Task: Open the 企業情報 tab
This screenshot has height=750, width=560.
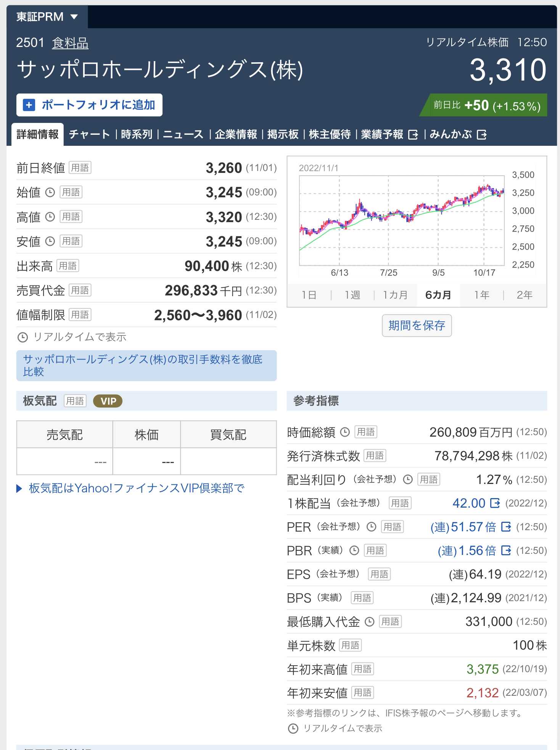Action: pos(236,134)
